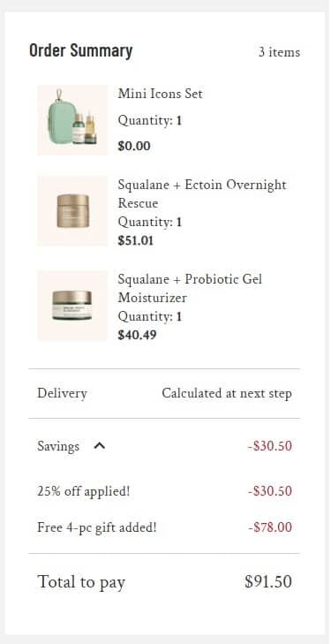Select the Probiotic Gel Moisturizer thumbnail
This screenshot has height=644, width=331.
click(72, 306)
